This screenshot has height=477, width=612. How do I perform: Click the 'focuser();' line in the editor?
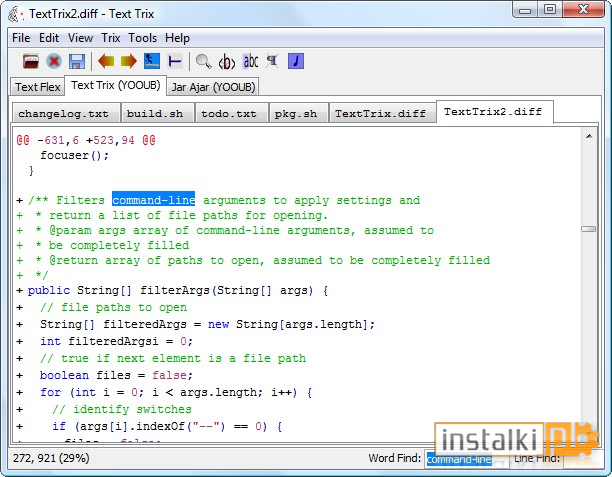[75, 155]
